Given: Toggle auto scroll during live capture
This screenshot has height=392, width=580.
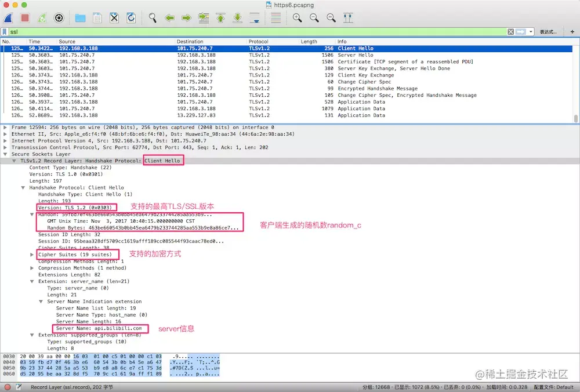Looking at the screenshot, I should [255, 18].
